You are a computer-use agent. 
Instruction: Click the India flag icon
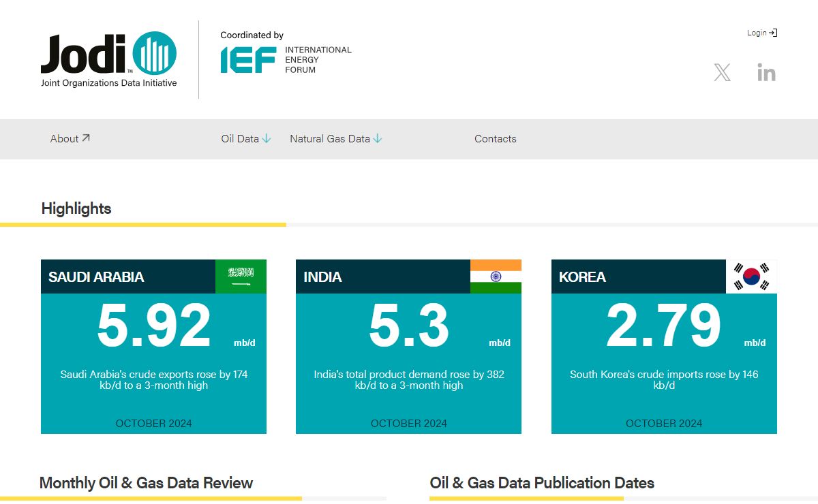click(496, 277)
